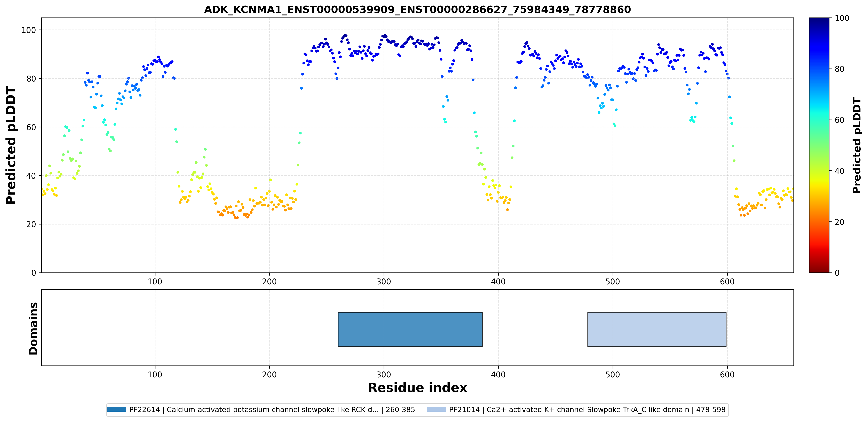Click the PF21014 legend text entry
Viewport: 868px width, 422px height.
click(587, 410)
